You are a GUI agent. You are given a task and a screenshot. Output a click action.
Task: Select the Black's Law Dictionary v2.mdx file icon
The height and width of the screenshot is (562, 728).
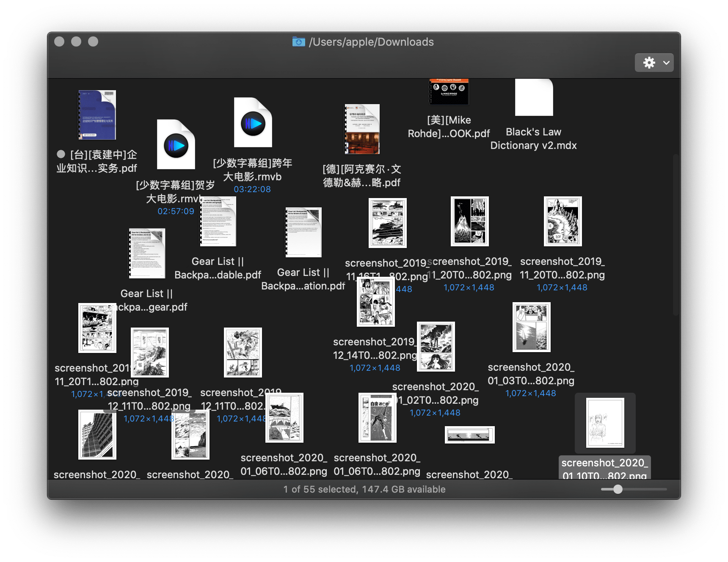click(x=534, y=97)
